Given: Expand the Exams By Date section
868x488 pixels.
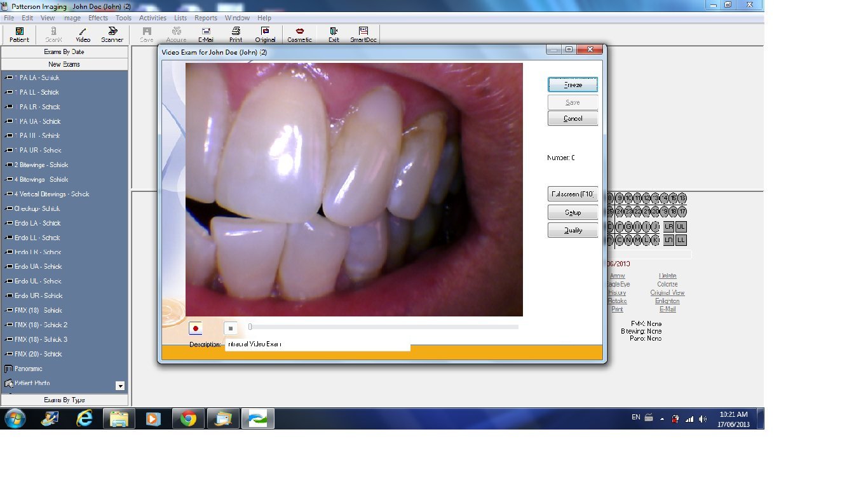Looking at the screenshot, I should coord(64,52).
